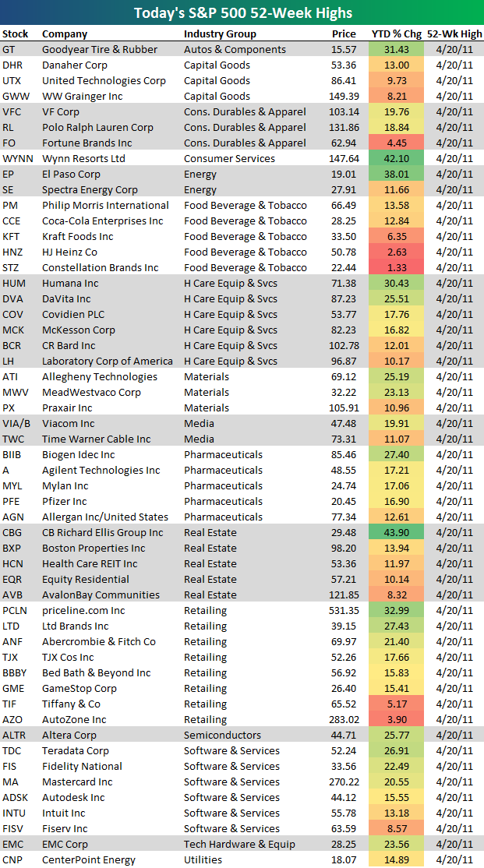Screen dimensions: 484x868
Task: Click Time Warner Cable Inc
Action: coord(97,439)
